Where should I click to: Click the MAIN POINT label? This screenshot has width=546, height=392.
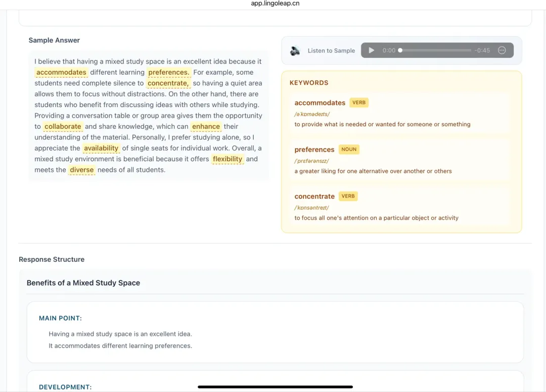(x=60, y=318)
